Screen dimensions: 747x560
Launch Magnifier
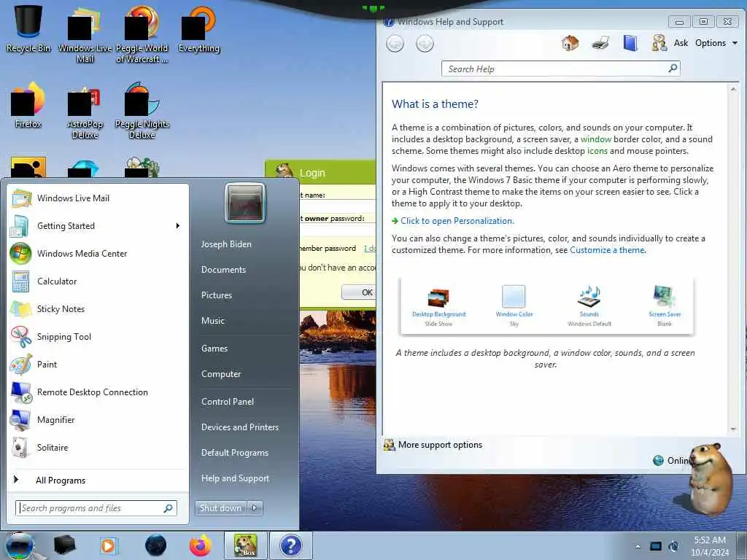(x=98, y=419)
